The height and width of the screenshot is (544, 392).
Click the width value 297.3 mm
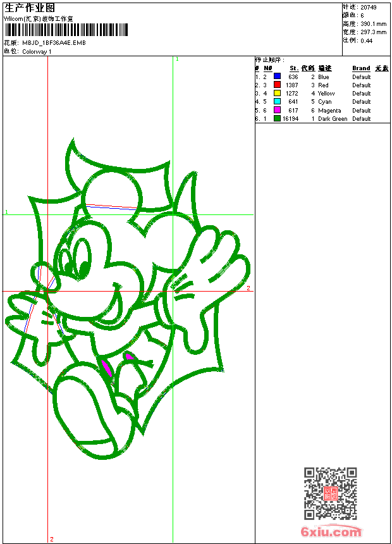(373, 32)
